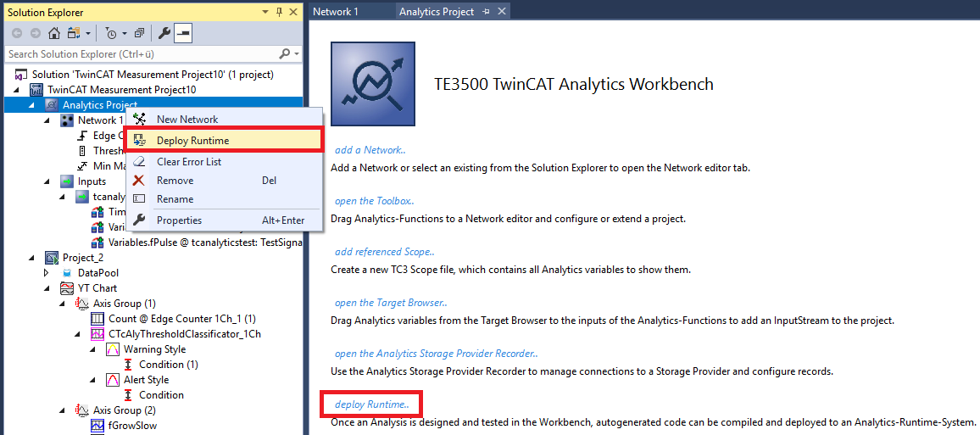This screenshot has height=435, width=980.
Task: Collapse the Analytics Project node
Action: click(32, 105)
